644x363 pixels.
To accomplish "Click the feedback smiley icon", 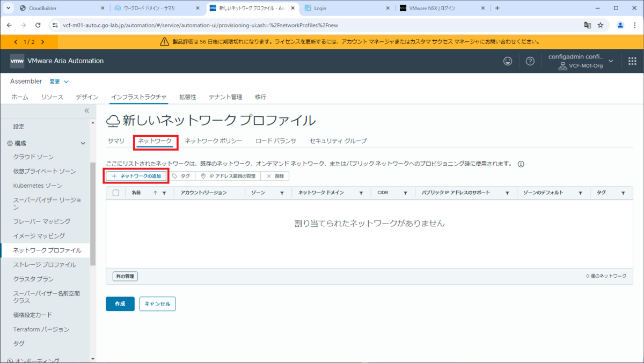I will (508, 61).
